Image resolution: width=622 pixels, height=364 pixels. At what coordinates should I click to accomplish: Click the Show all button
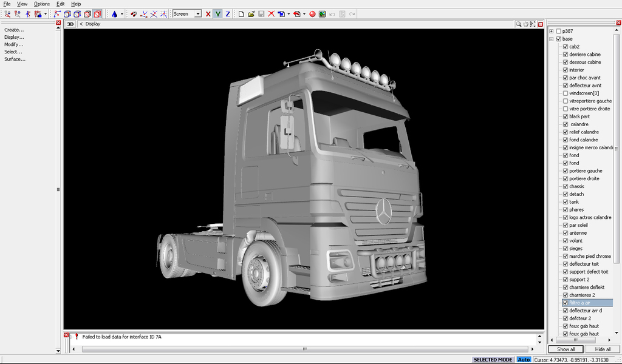[x=566, y=349]
